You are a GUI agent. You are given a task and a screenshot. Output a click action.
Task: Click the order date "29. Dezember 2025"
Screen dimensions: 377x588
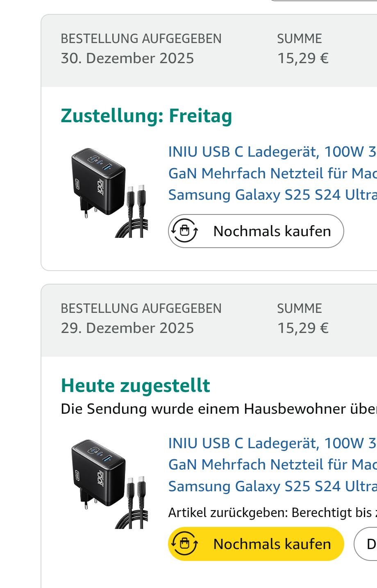127,328
